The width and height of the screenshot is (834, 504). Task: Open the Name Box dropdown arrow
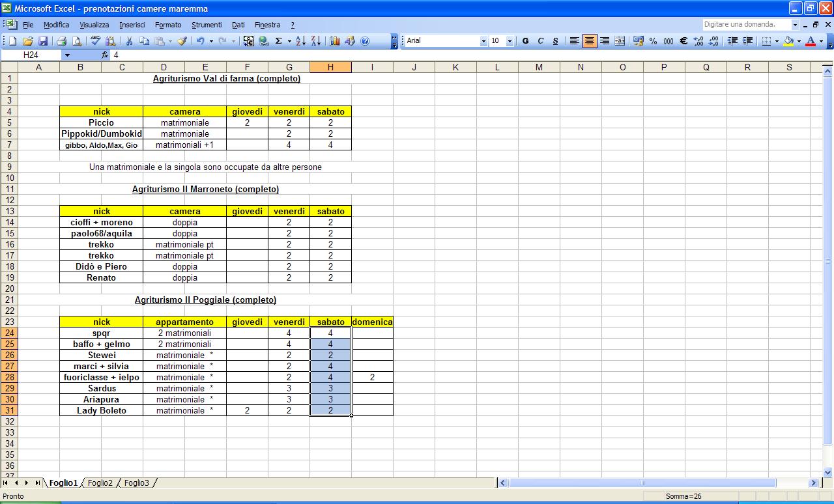67,55
